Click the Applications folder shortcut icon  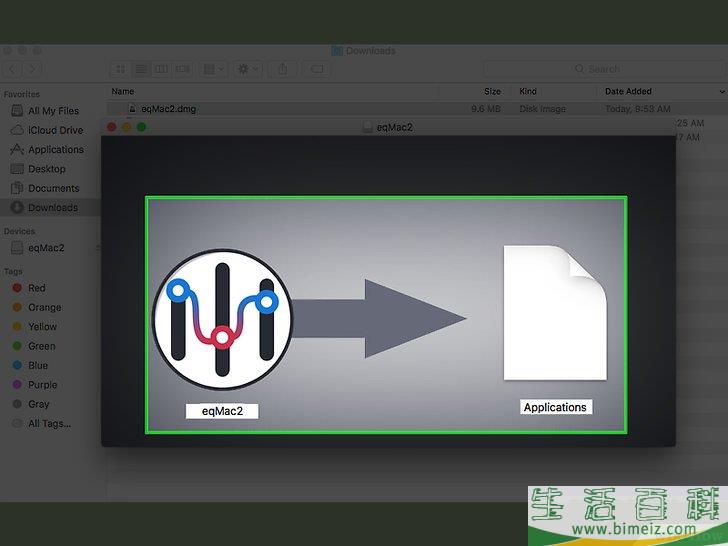click(556, 315)
